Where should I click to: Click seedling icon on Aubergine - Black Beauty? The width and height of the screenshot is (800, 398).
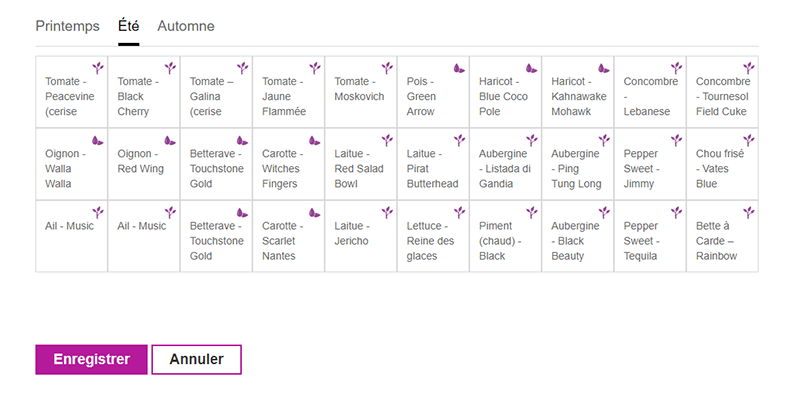tap(604, 212)
